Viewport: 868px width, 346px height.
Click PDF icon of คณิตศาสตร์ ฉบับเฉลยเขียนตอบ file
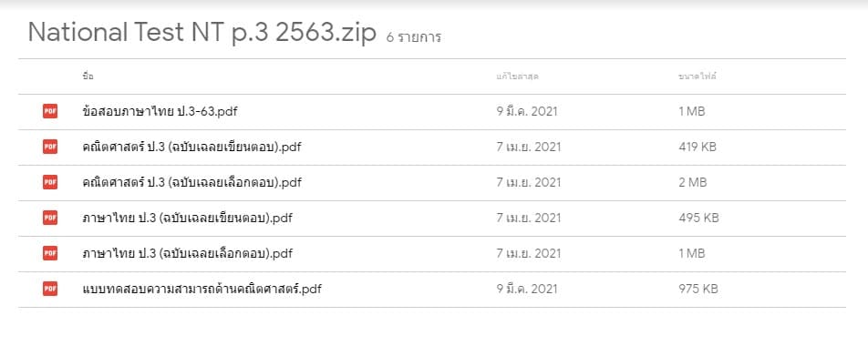click(x=50, y=147)
